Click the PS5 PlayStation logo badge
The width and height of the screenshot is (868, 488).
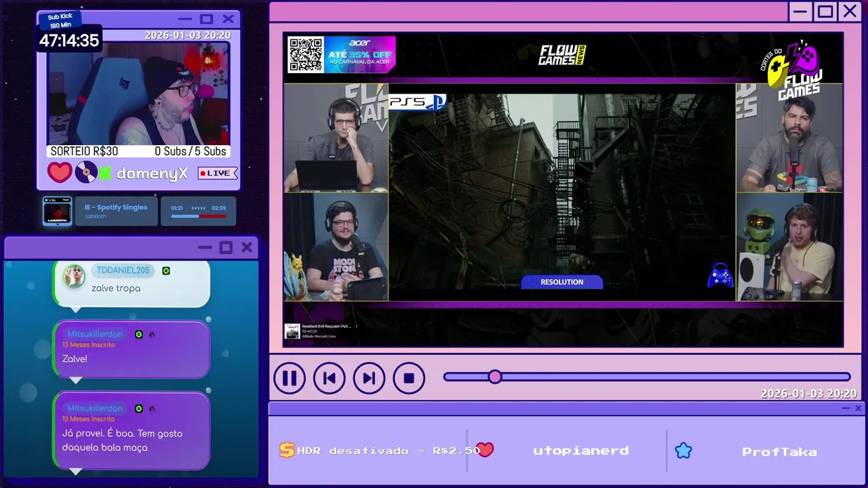pyautogui.click(x=417, y=102)
